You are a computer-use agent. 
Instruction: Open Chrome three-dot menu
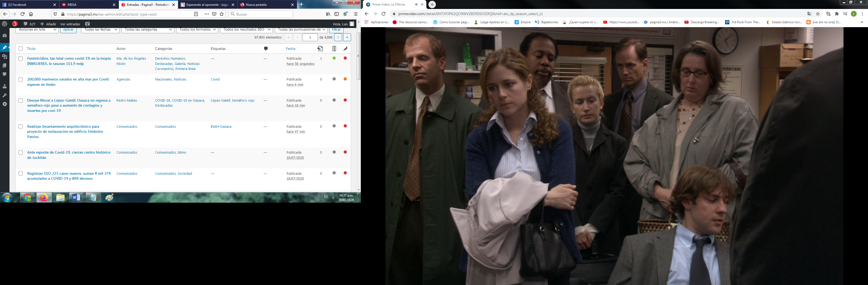[x=862, y=14]
